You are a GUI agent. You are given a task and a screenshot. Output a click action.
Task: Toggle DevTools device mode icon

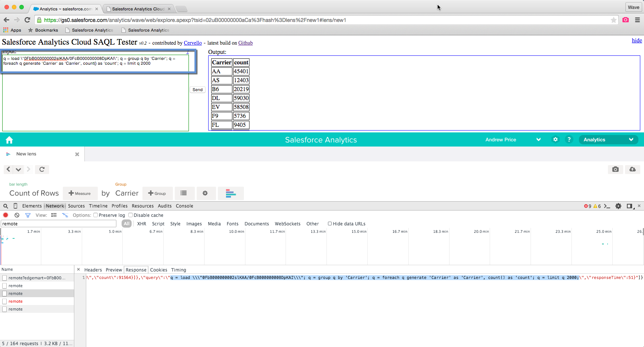[15, 206]
